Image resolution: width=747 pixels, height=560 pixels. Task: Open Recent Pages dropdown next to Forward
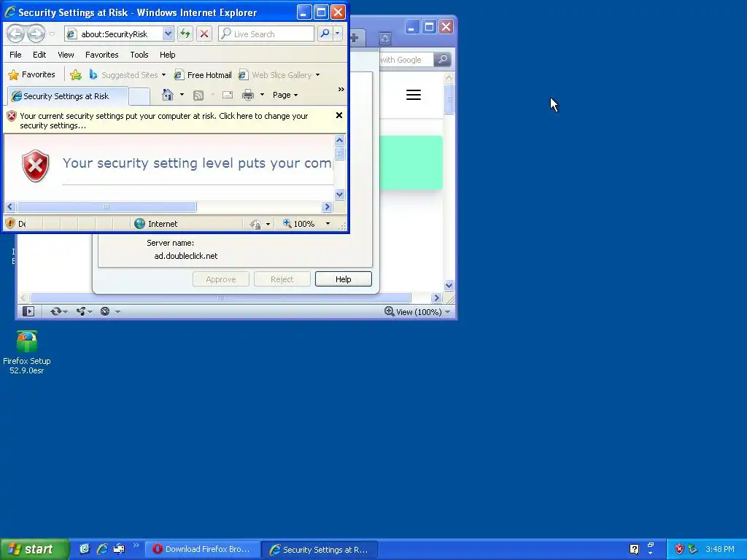(52, 34)
